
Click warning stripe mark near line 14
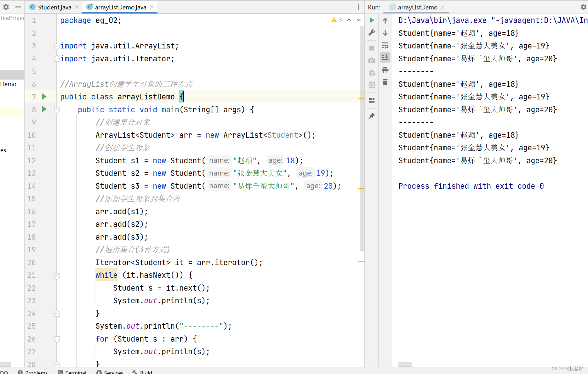point(361,188)
